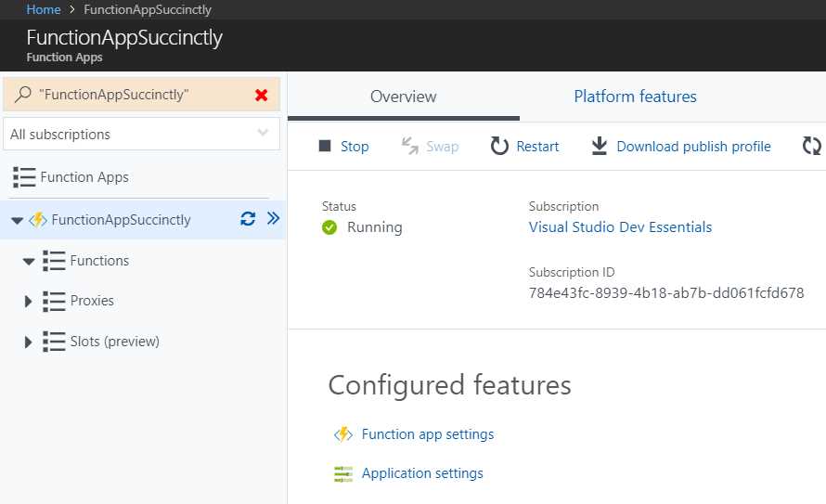This screenshot has width=826, height=504.
Task: Click the Proxies list icon
Action: click(54, 301)
